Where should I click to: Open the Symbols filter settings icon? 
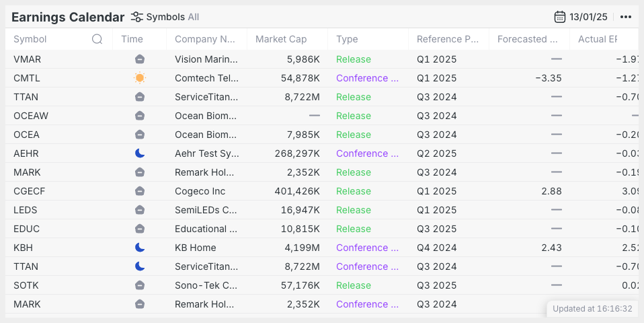point(136,17)
